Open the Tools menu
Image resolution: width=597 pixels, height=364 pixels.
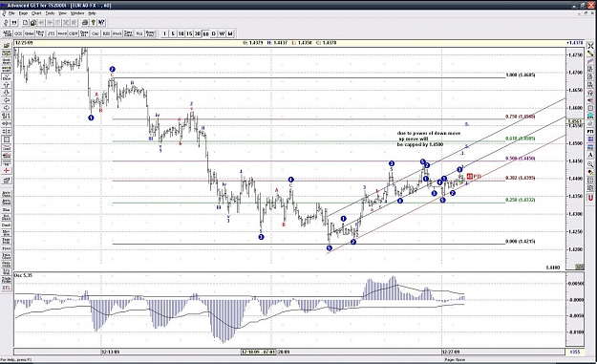point(50,13)
